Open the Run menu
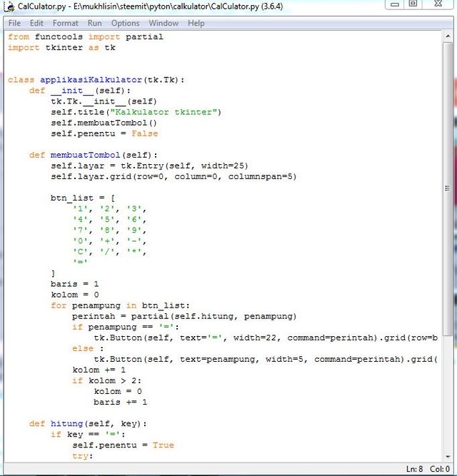 coord(94,23)
